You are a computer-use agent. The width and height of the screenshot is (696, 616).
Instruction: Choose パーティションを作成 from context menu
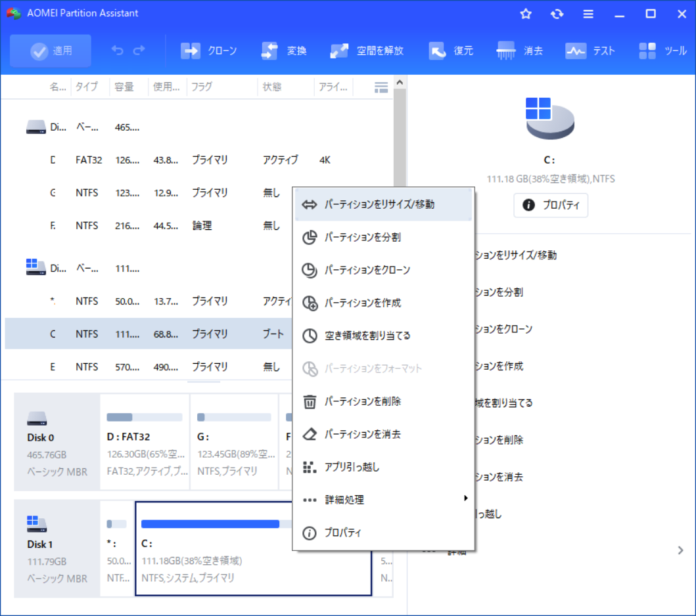click(384, 303)
